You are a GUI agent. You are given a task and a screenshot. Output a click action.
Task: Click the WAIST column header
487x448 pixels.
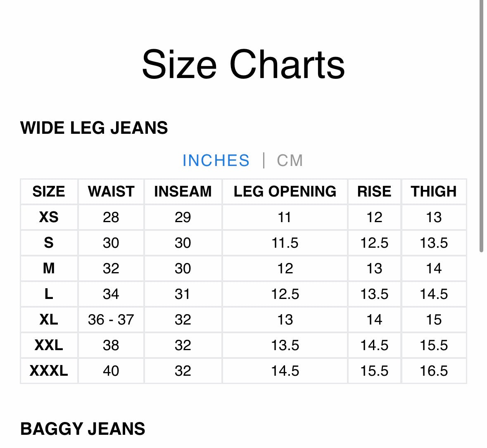point(111,192)
